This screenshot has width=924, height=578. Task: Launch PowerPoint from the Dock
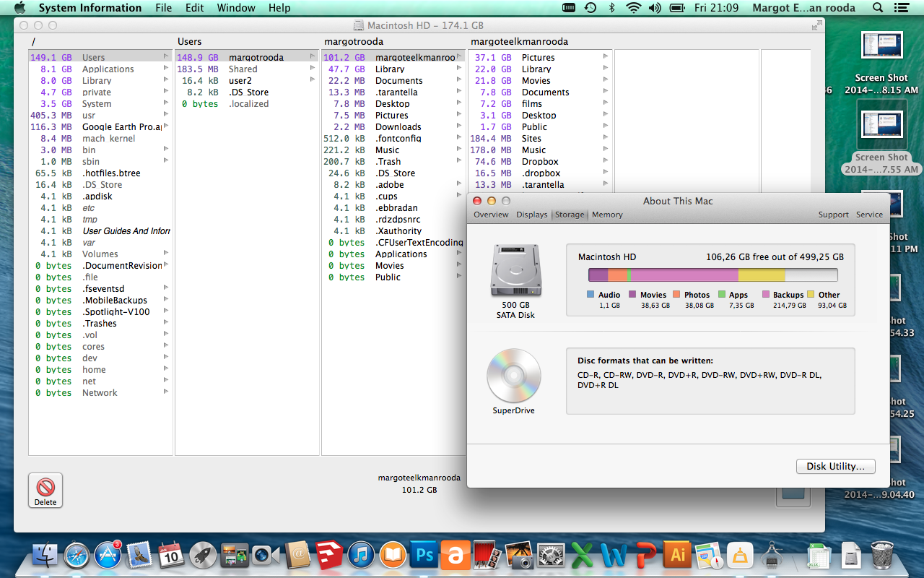tap(646, 555)
